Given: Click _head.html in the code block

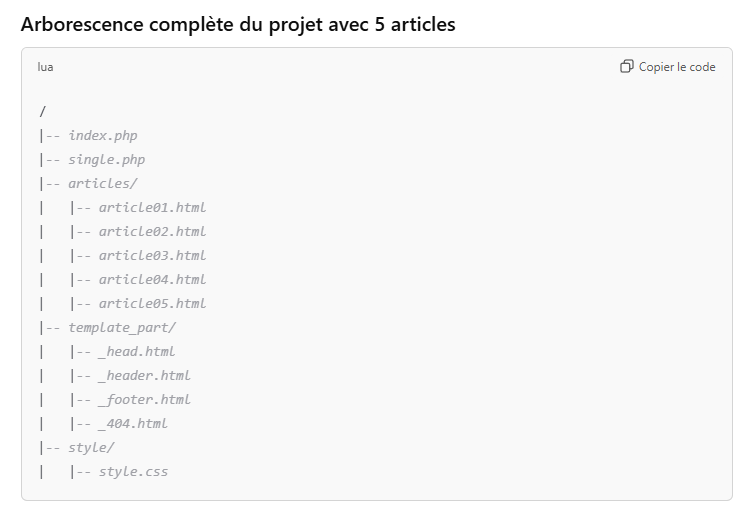Looking at the screenshot, I should (136, 351).
